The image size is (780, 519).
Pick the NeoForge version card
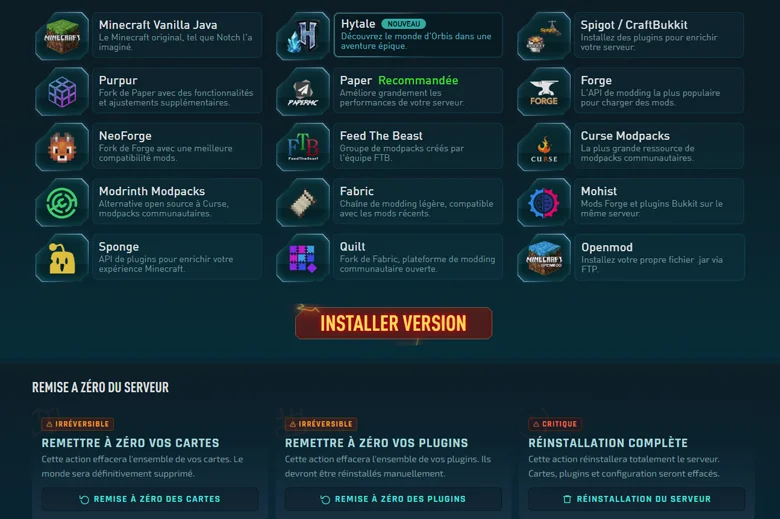[177, 146]
